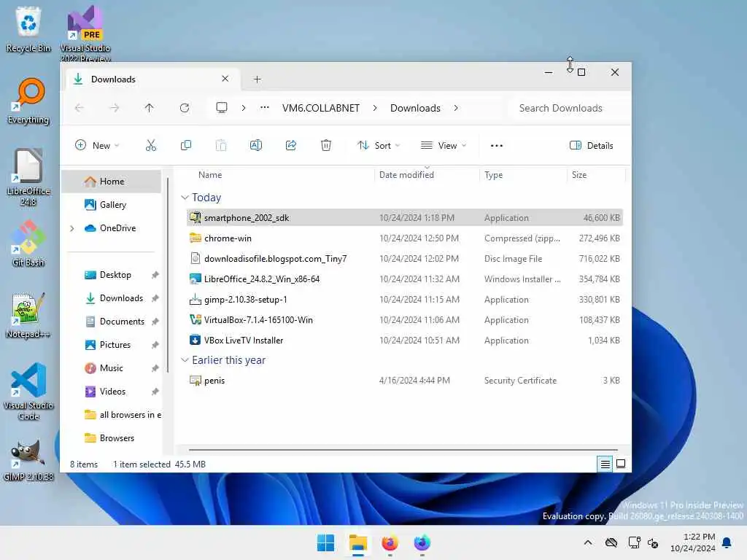747x560 pixels.
Task: Open Videos in navigation pane
Action: pos(112,392)
